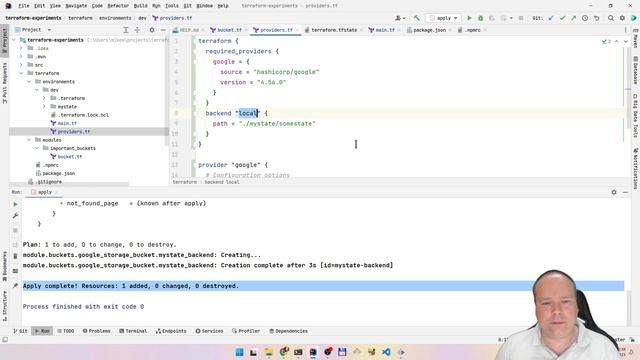Image resolution: width=640 pixels, height=360 pixels.
Task: Open File Explorer from the taskbar
Action: point(269,352)
